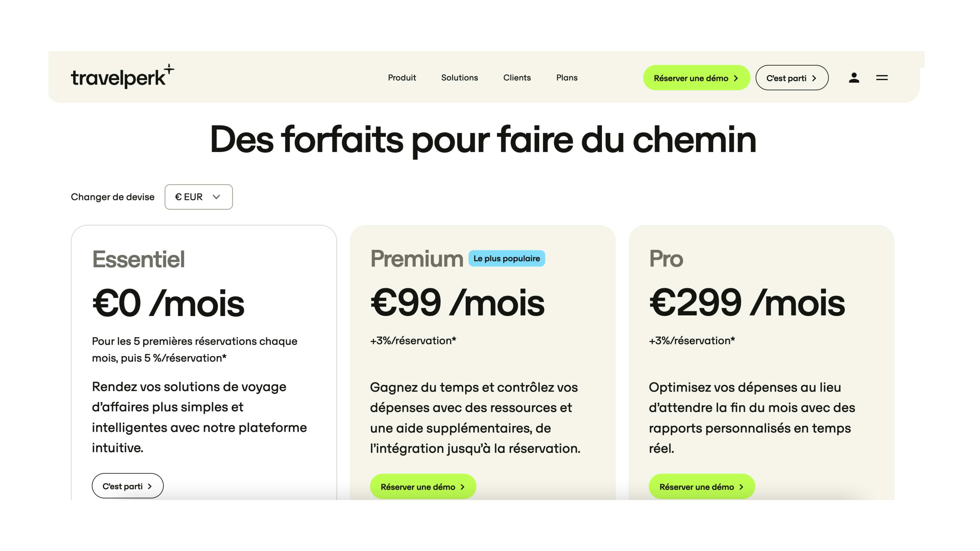The image size is (980, 551).
Task: Open the EUR currency dropdown
Action: coord(198,197)
